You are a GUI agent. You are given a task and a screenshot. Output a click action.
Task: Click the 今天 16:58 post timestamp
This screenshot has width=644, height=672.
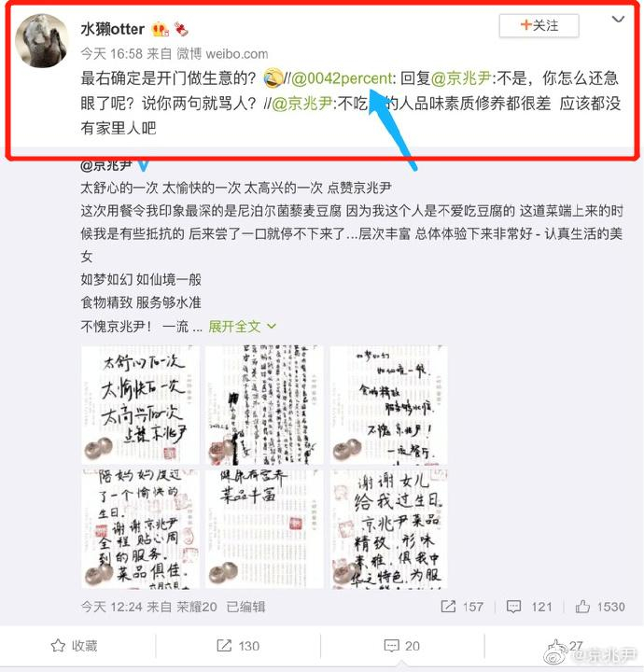pyautogui.click(x=111, y=53)
